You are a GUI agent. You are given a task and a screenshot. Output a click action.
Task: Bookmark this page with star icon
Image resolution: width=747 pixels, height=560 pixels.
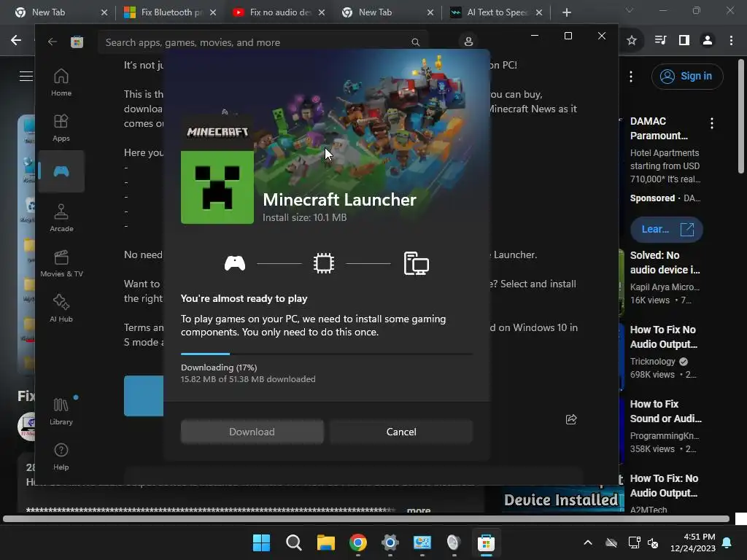point(632,41)
